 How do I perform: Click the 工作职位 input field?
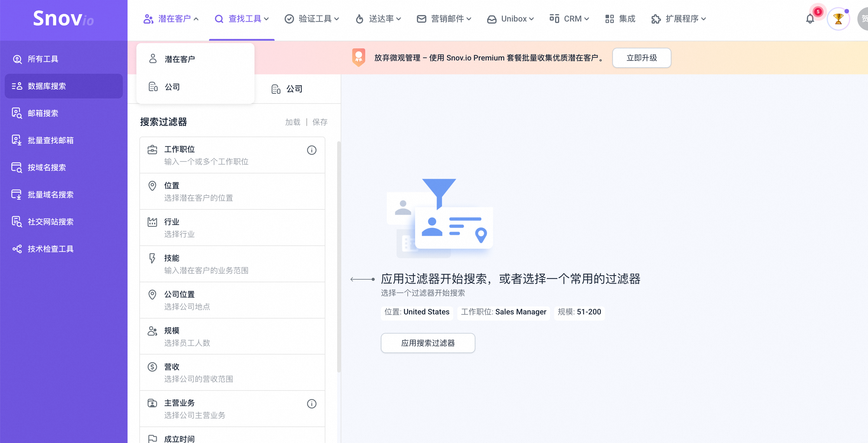[232, 155]
